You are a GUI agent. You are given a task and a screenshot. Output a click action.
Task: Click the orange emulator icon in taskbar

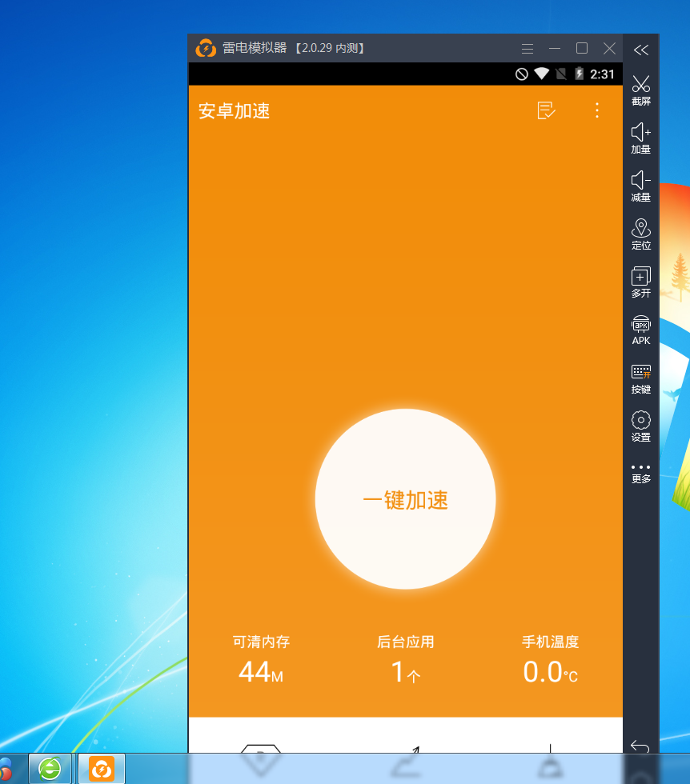pos(102,769)
